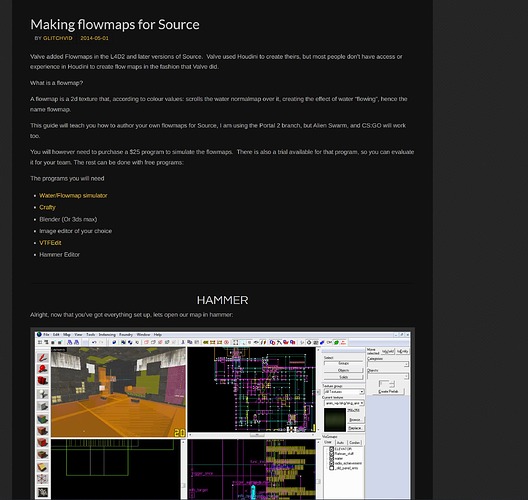Image resolution: width=528 pixels, height=500 pixels.
Task: Click the Undo arrow in Hammer toolbar
Action: [x=94, y=342]
